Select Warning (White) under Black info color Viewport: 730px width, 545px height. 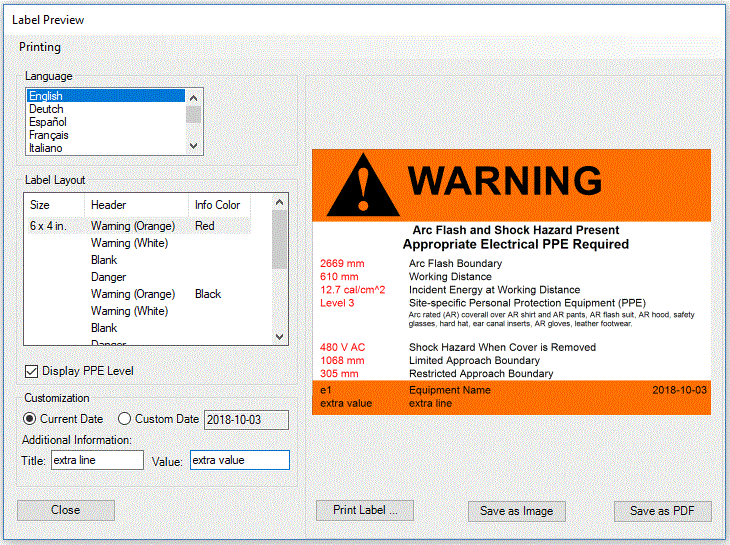click(129, 311)
